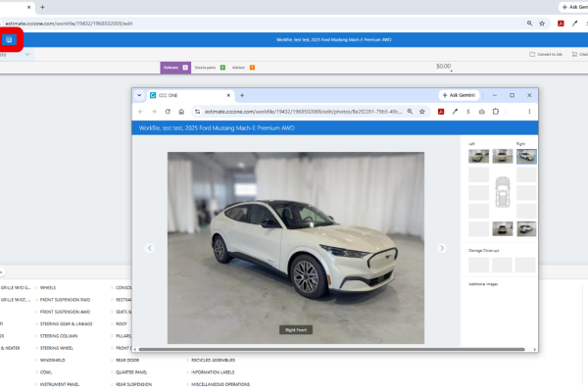Expand the dropdown below the blue header
The height and width of the screenshot is (392, 588).
click(27, 55)
